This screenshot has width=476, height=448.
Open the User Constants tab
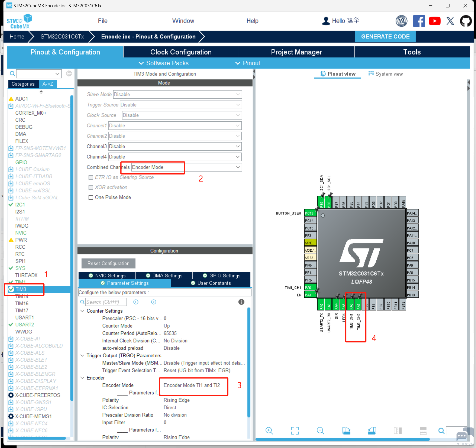[x=211, y=283]
